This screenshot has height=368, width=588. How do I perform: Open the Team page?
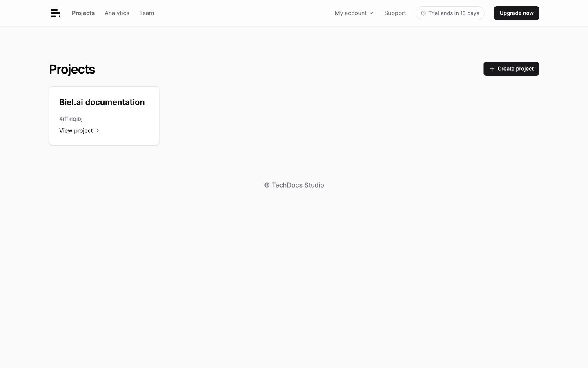[147, 13]
